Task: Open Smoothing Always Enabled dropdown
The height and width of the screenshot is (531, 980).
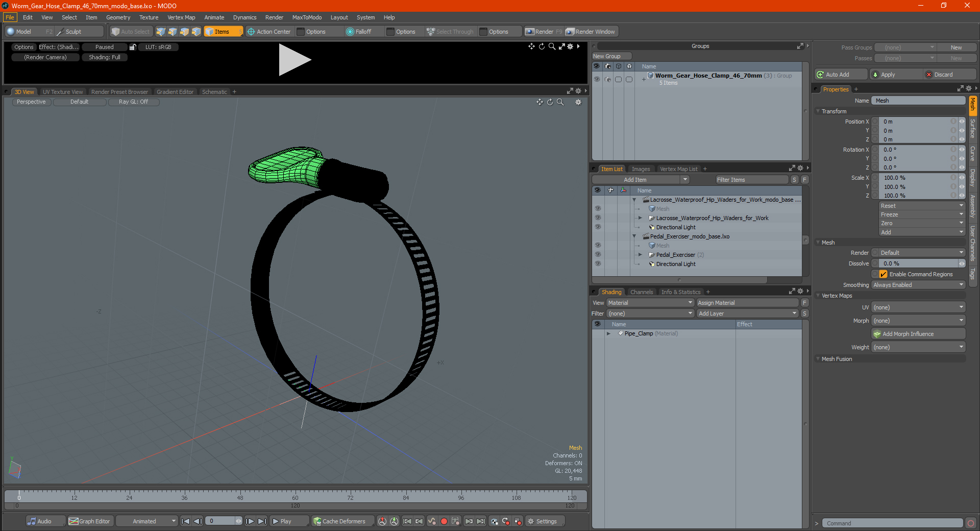Action: point(918,285)
